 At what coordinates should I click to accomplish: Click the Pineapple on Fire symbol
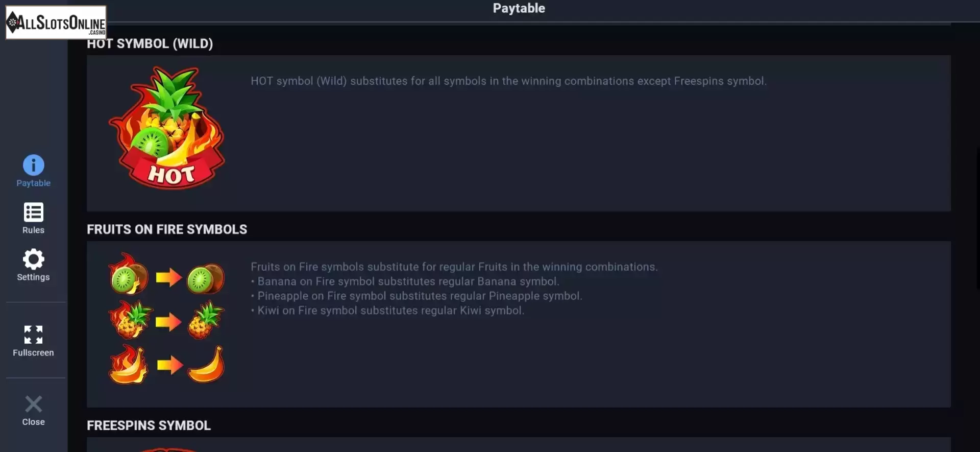coord(131,320)
